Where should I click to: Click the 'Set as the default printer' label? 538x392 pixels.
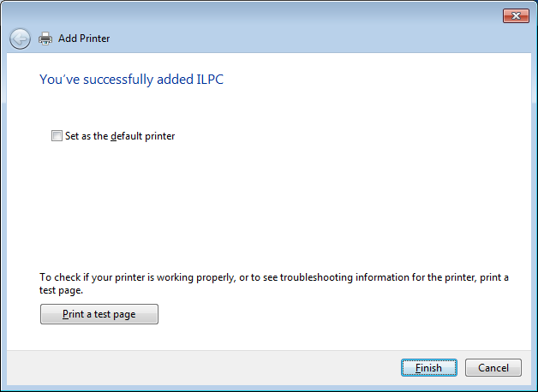pyautogui.click(x=120, y=135)
